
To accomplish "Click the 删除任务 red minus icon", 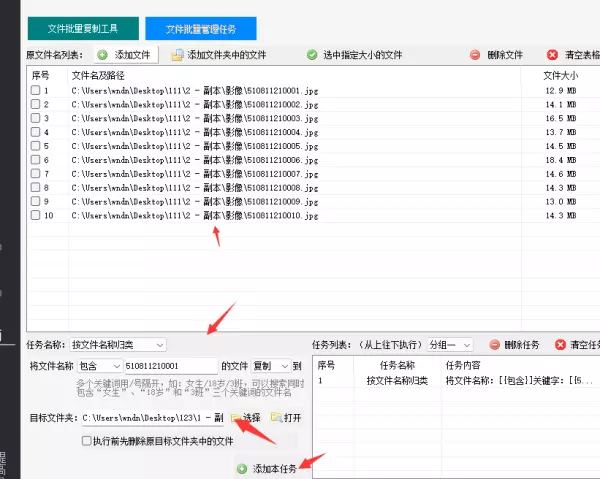I will click(x=494, y=345).
